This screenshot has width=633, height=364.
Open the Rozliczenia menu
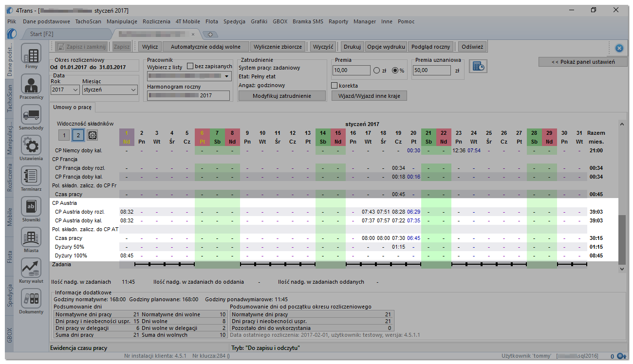[156, 21]
